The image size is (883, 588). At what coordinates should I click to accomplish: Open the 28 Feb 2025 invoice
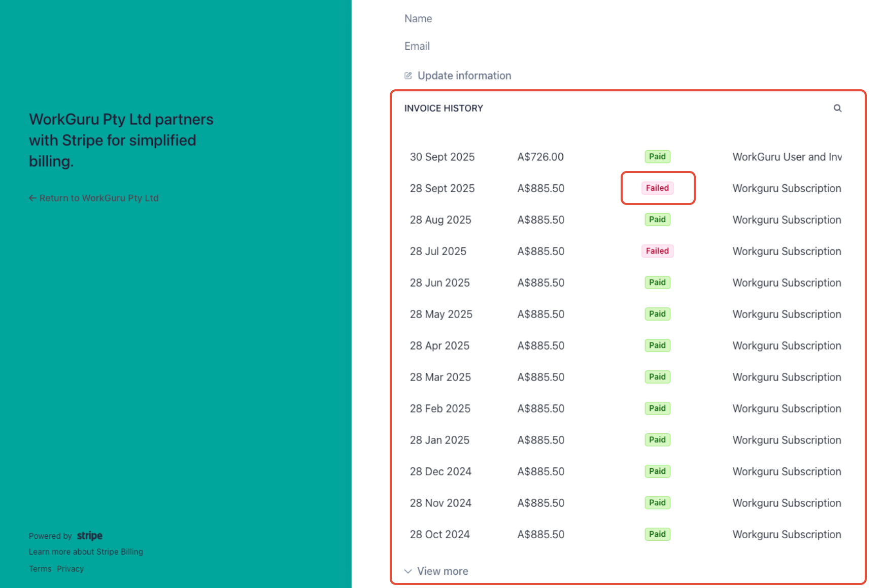pos(626,408)
